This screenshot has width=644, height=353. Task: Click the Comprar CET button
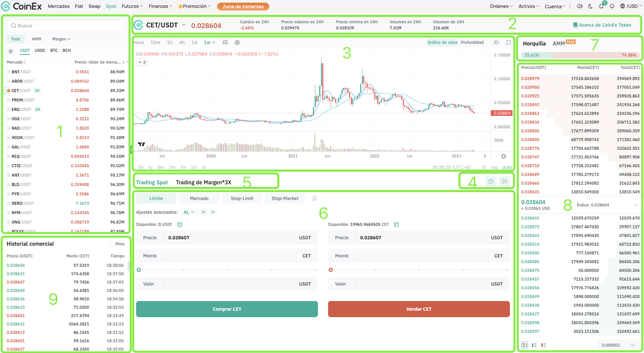(227, 309)
